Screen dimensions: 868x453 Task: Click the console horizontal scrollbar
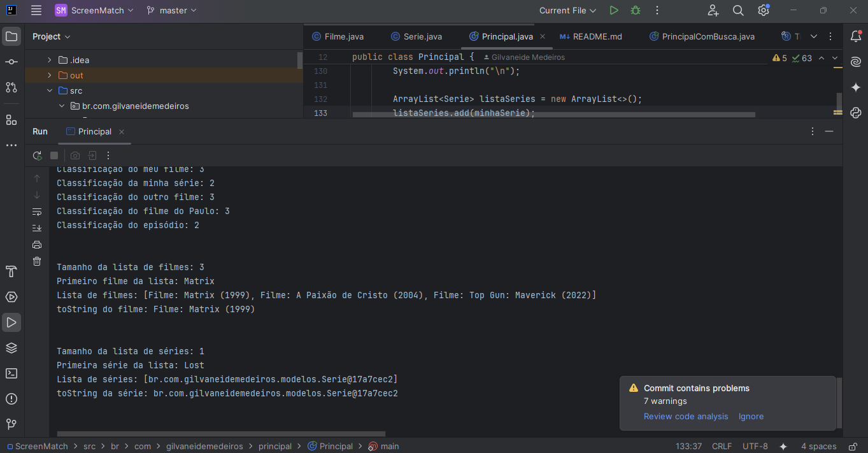click(x=221, y=434)
